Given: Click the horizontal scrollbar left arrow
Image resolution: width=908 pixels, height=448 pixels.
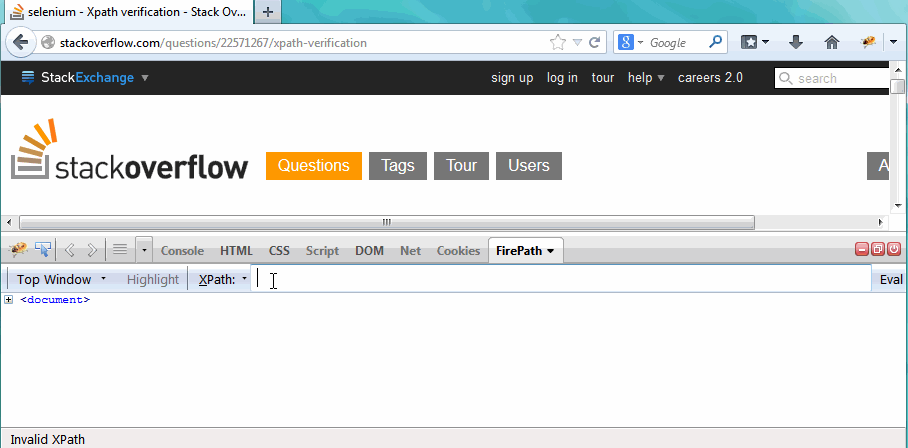Looking at the screenshot, I should (8, 222).
